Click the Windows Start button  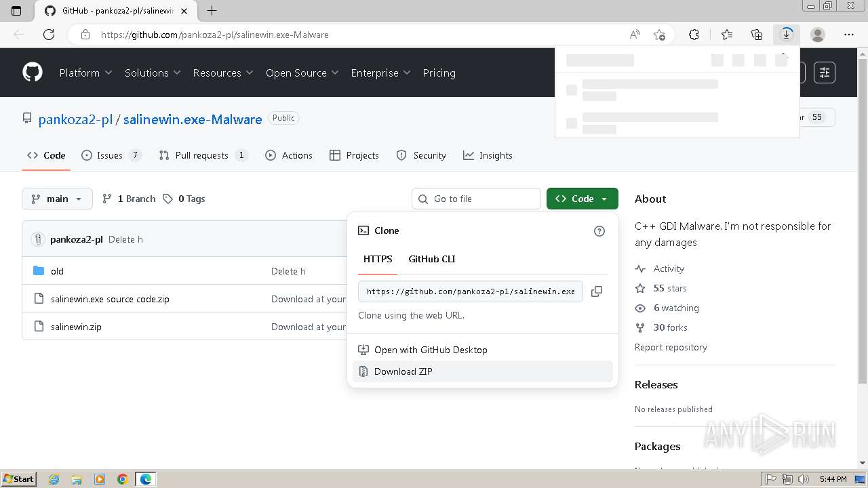18,479
